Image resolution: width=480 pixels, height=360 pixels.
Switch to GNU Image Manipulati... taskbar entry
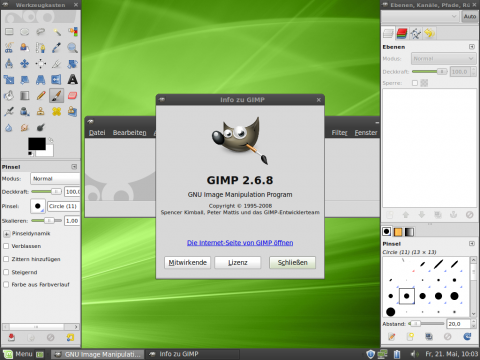tap(98, 354)
